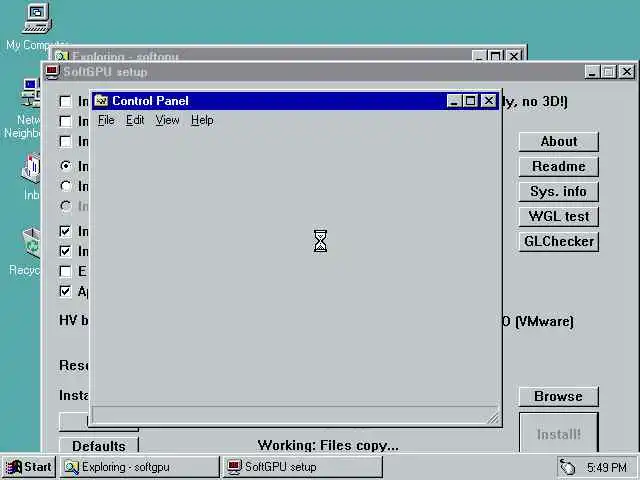This screenshot has height=480, width=640.
Task: Open the File menu in Control Panel
Action: (106, 120)
